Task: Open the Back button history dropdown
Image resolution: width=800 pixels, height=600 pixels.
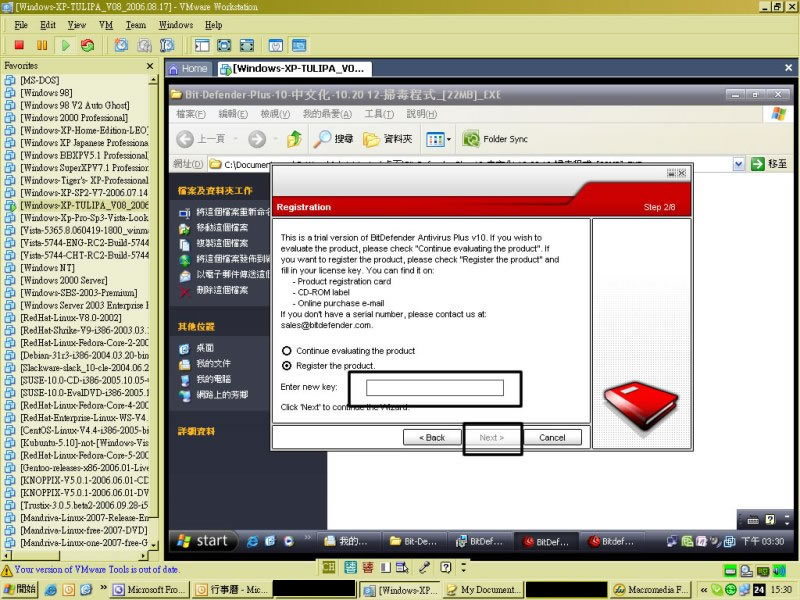Action: pyautogui.click(x=236, y=138)
